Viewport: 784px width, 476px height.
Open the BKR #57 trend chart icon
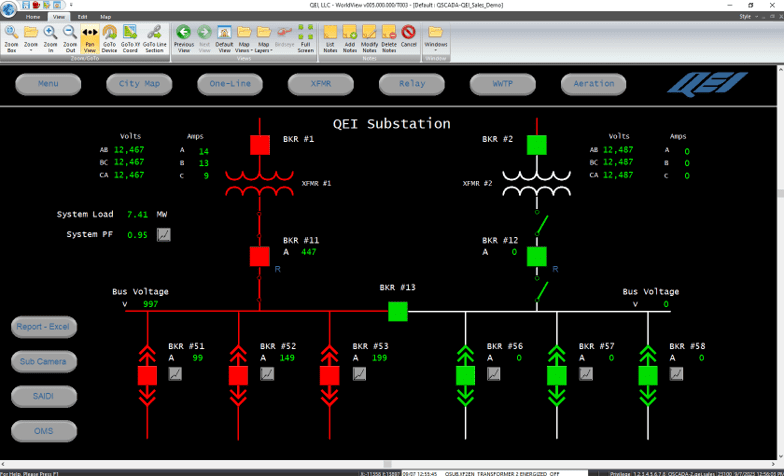[x=586, y=374]
